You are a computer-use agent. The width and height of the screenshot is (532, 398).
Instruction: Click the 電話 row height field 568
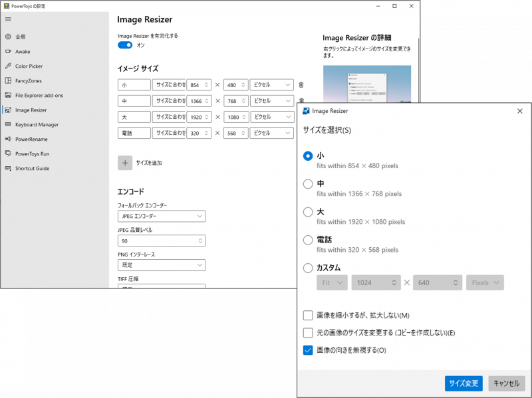236,133
